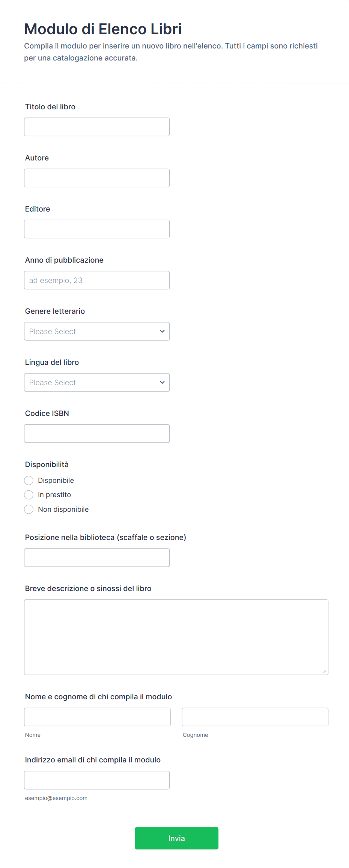Select the Disponibile radio button
349x868 pixels.
pyautogui.click(x=29, y=481)
